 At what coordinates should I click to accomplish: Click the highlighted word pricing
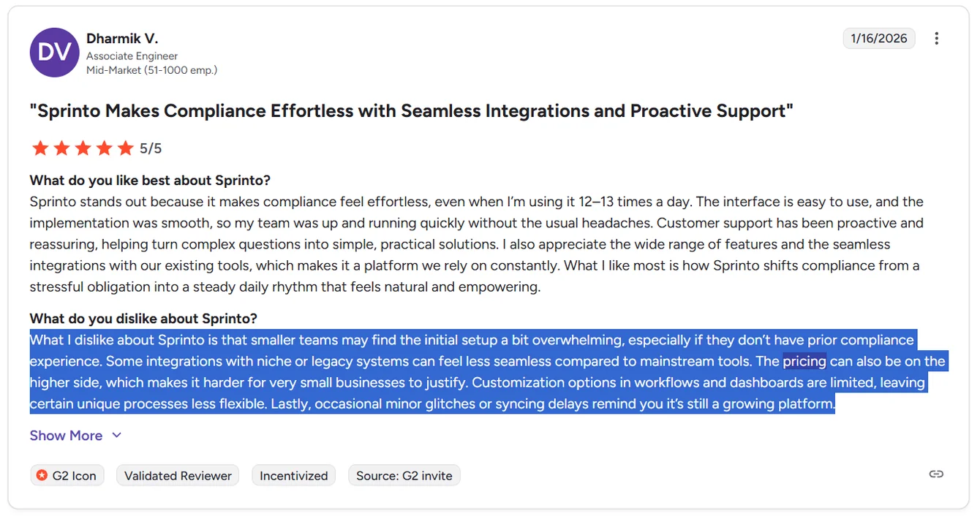click(x=804, y=361)
